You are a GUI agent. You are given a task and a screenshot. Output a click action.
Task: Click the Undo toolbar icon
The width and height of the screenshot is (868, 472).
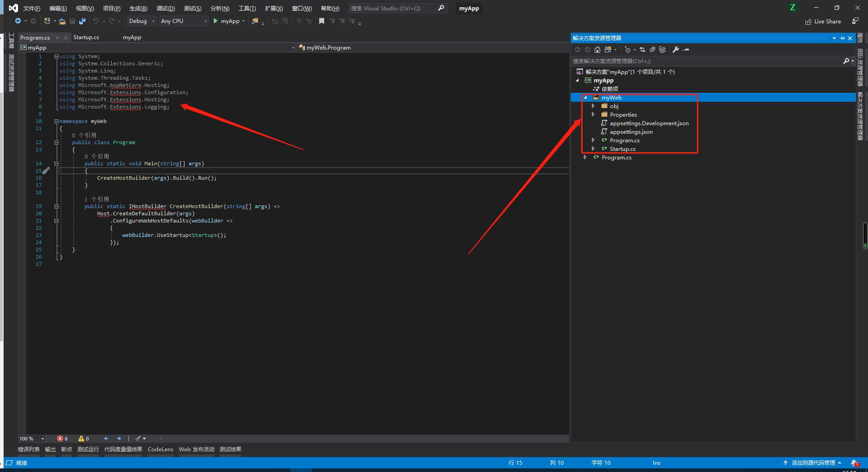[95, 21]
